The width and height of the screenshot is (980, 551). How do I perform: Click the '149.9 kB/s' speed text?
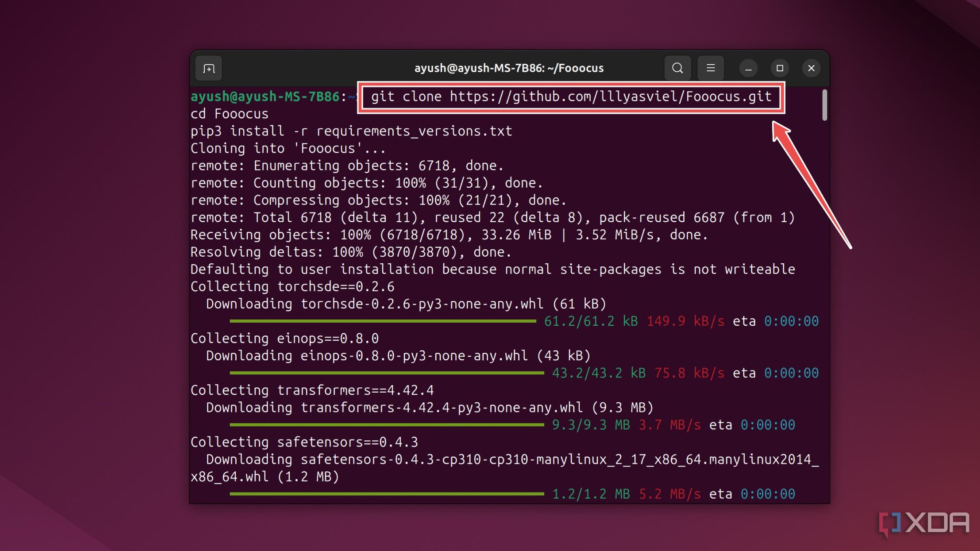point(686,321)
